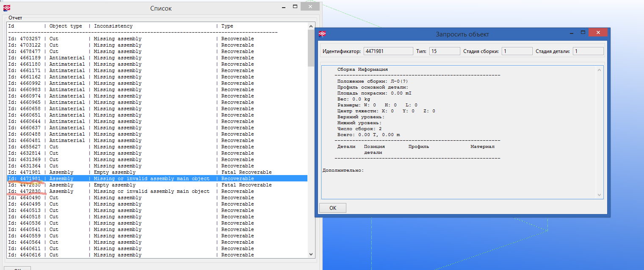Close the Список report window
The image size is (644, 270).
coord(312,7)
